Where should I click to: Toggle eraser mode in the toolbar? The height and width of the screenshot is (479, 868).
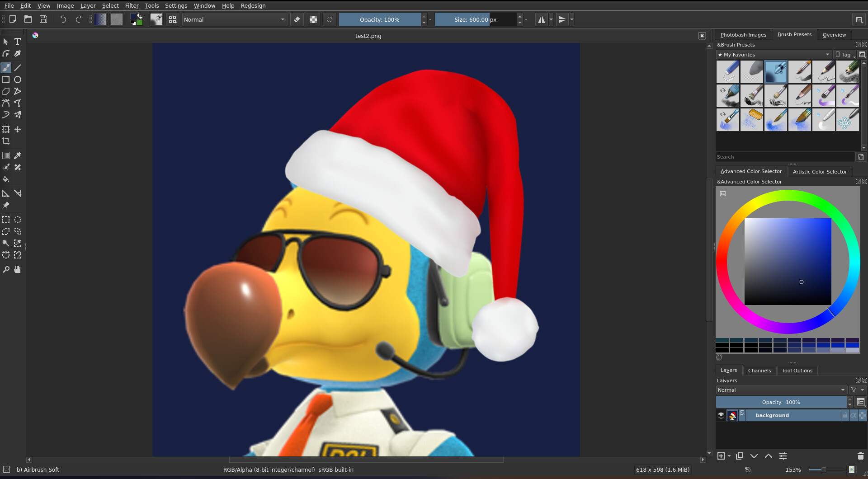[x=297, y=19]
